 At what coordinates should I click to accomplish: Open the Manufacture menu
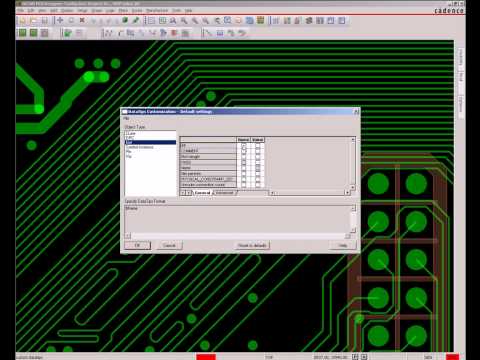point(157,10)
